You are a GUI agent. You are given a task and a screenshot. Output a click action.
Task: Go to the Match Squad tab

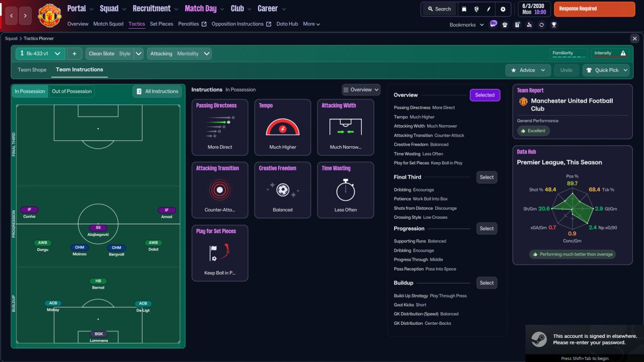coord(108,24)
